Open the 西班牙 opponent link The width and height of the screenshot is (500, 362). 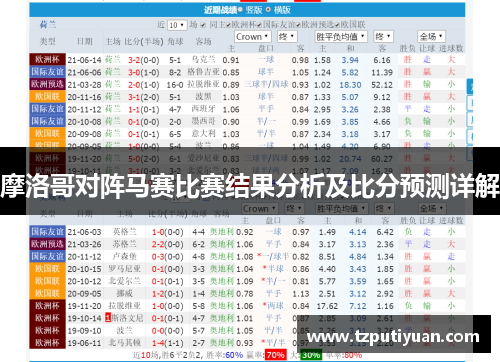pyautogui.click(x=203, y=109)
